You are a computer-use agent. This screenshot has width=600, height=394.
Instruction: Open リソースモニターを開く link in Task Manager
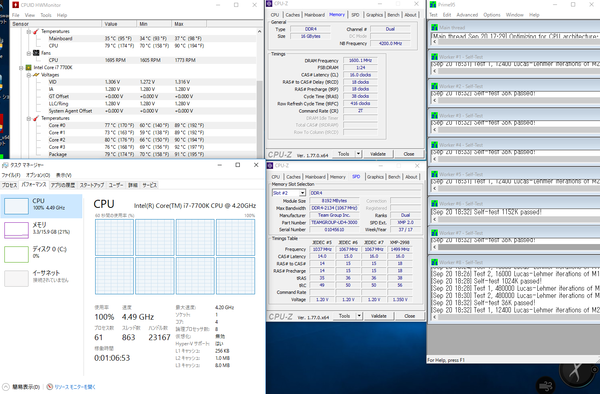point(75,387)
